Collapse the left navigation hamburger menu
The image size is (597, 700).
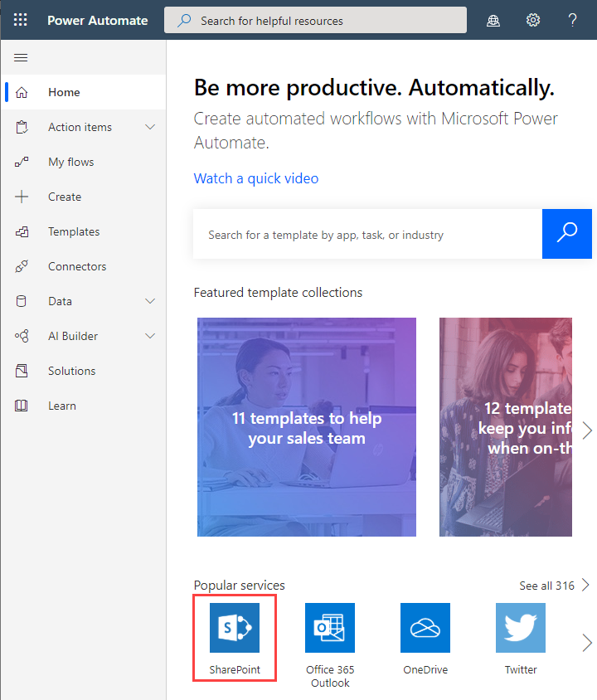21,57
